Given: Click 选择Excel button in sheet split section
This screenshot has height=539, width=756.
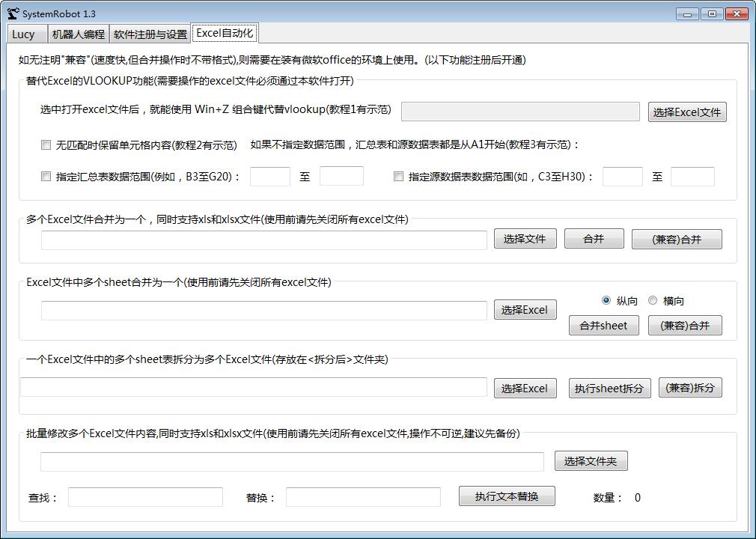Looking at the screenshot, I should click(x=525, y=388).
